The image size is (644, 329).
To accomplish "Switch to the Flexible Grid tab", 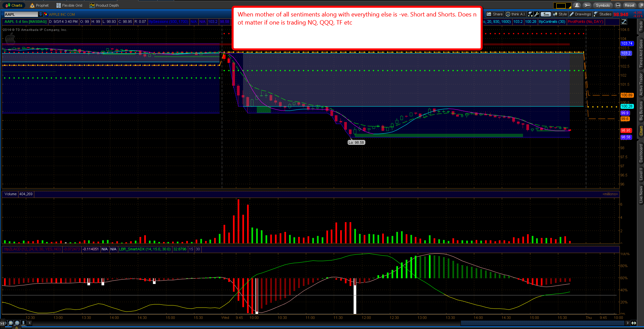I will (x=69, y=5).
